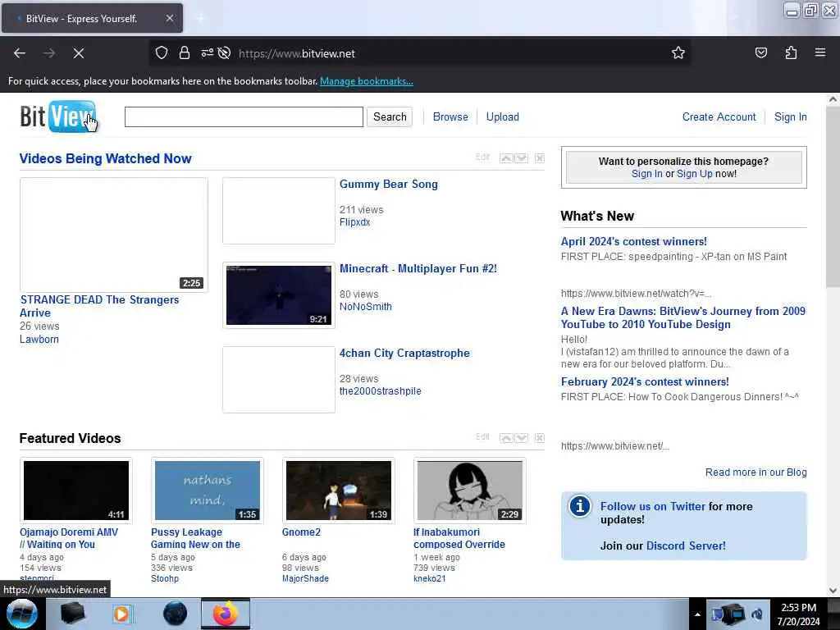This screenshot has width=840, height=630.
Task: Visit kneko21 channel link
Action: click(x=429, y=578)
